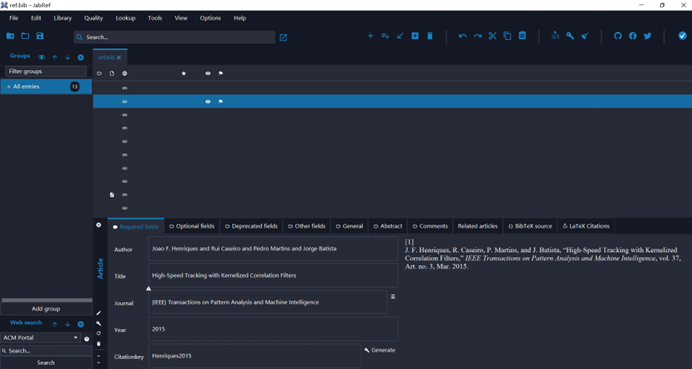Image resolution: width=692 pixels, height=369 pixels.
Task: Click the TeX push-to-application icon
Action: click(555, 36)
